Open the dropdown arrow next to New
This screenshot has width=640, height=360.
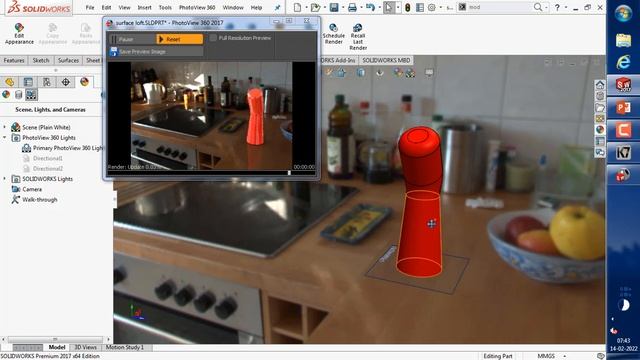point(306,7)
